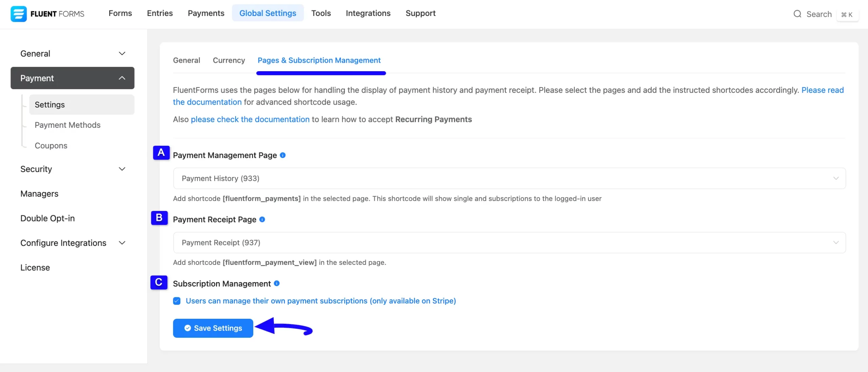Click the Fluent Forms logo icon

pos(19,14)
